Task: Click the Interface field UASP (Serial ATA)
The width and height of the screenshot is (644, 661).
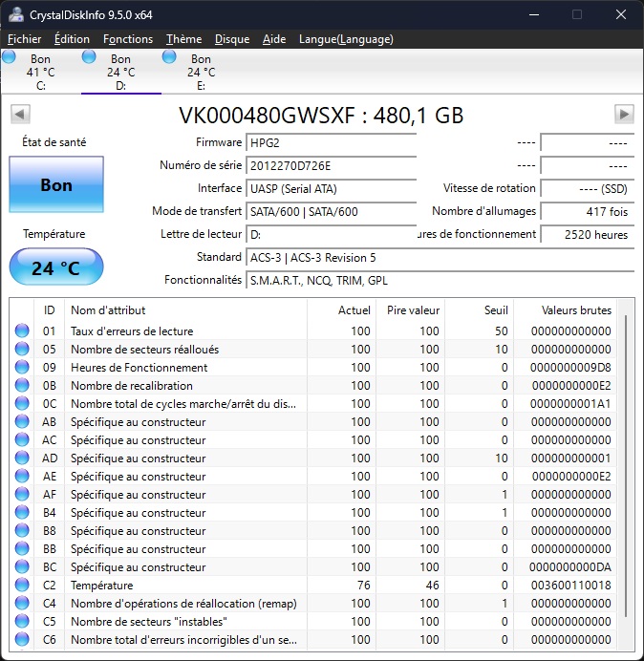Action: tap(332, 188)
